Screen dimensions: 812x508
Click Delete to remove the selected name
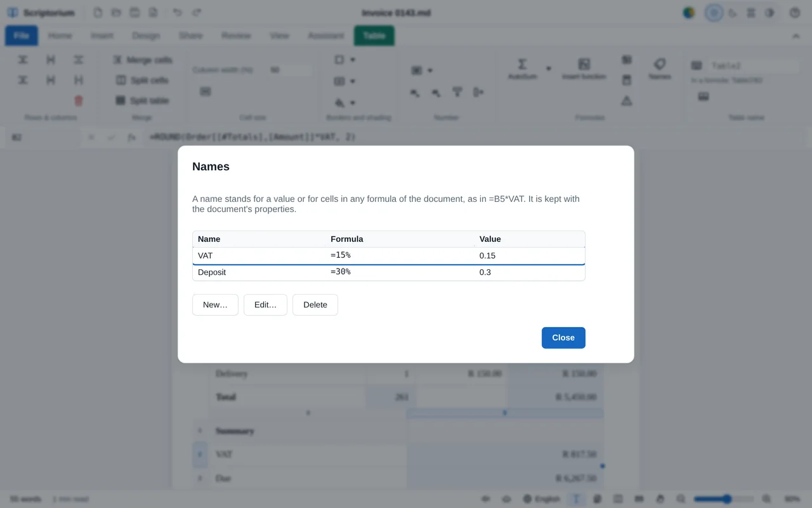coord(315,305)
